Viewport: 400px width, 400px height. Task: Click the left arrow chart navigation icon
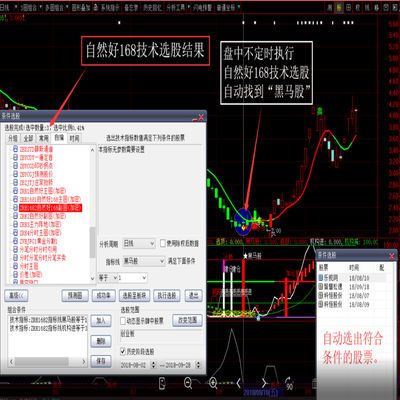click(x=239, y=383)
